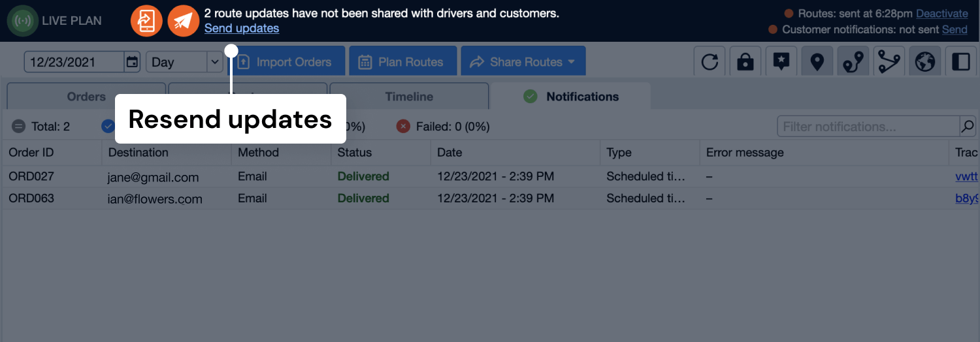
Task: Sort by the Method column header
Action: [281, 153]
